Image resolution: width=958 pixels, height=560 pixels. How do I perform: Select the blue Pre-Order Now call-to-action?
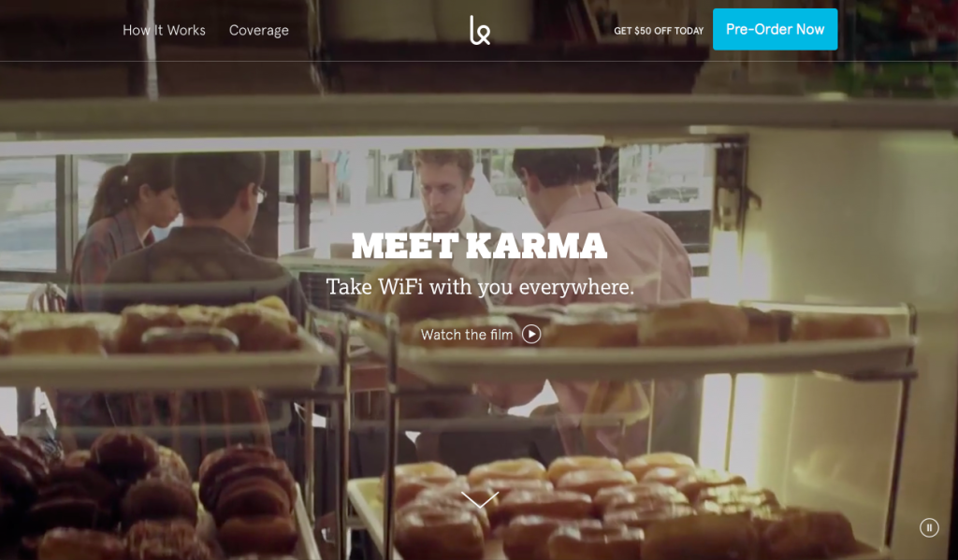coord(775,29)
